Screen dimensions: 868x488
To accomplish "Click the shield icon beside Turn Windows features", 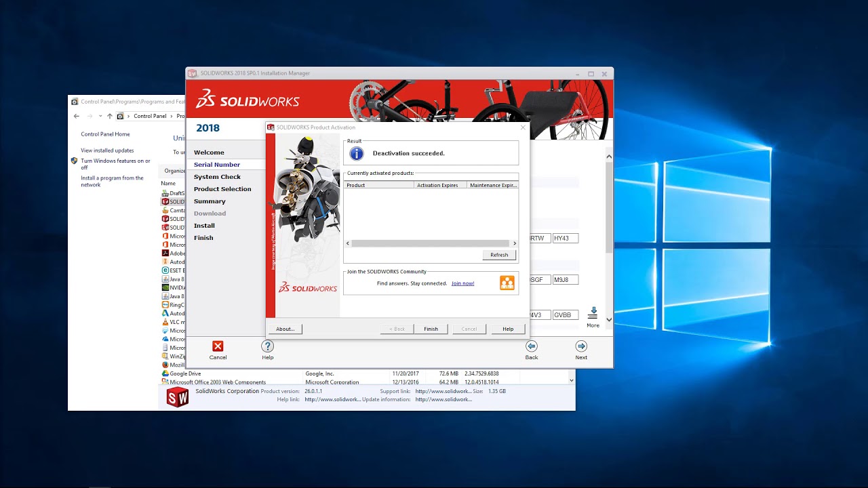I will [75, 161].
